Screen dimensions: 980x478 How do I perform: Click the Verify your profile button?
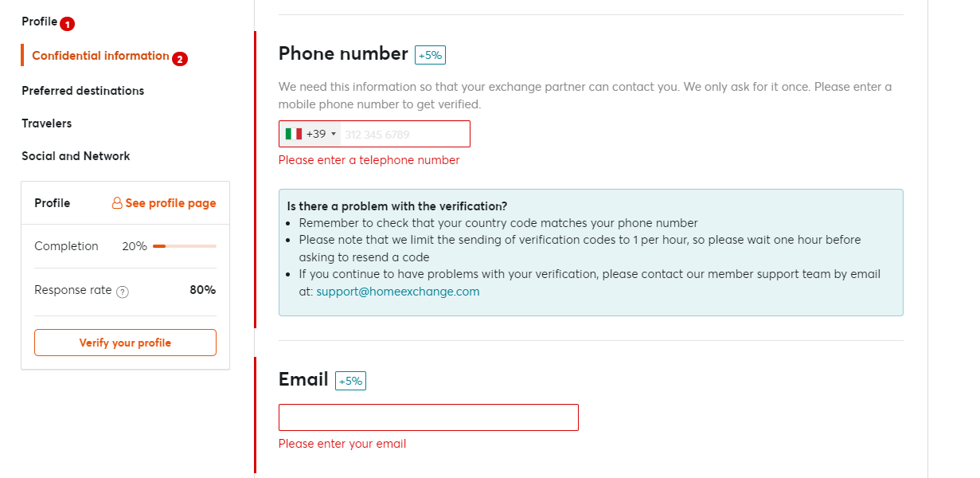125,343
